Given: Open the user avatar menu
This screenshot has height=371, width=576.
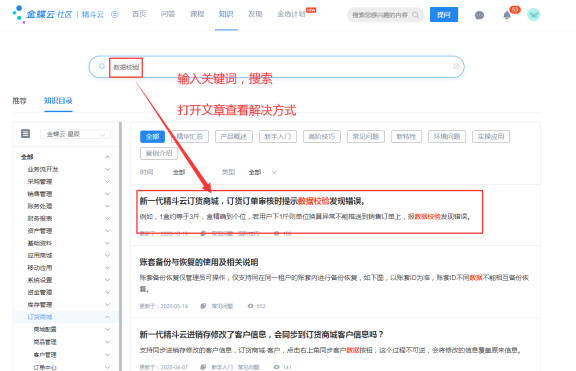Looking at the screenshot, I should click(533, 15).
